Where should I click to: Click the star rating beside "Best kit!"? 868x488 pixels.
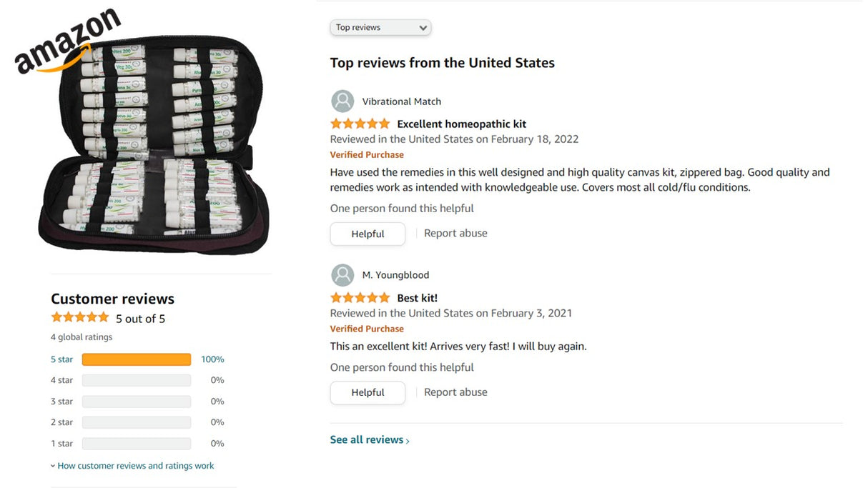click(x=360, y=297)
